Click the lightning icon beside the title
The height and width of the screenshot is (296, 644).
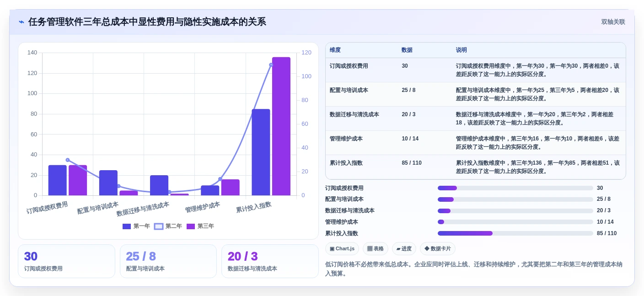point(21,22)
